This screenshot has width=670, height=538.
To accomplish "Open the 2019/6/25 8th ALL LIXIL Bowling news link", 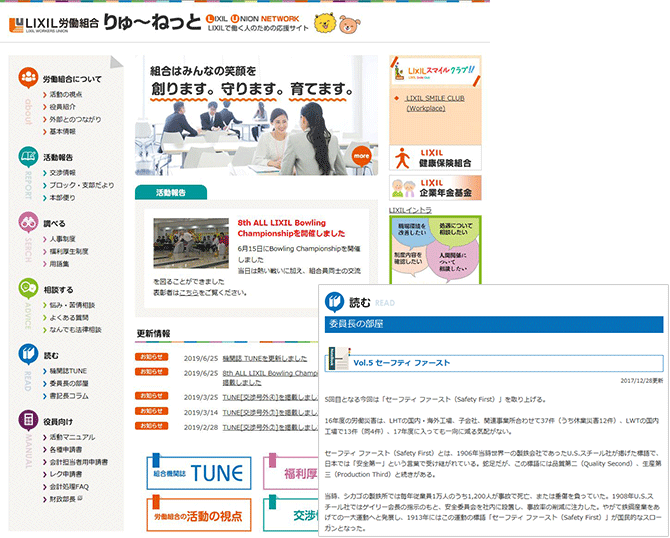I will (270, 378).
